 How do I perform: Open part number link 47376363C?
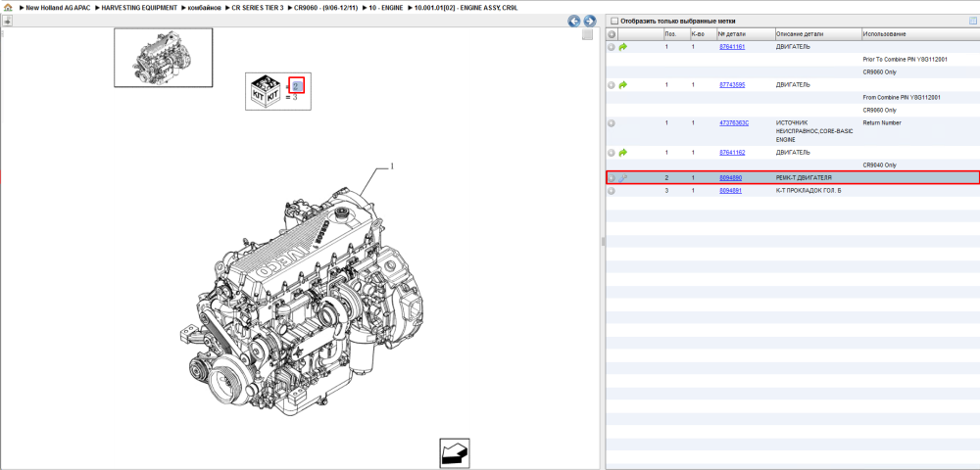734,123
